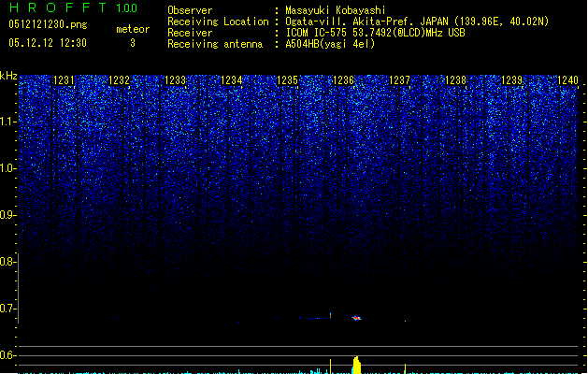Screen dimensions: 588x374
Task: Click the Receiver label
Action: [190, 33]
